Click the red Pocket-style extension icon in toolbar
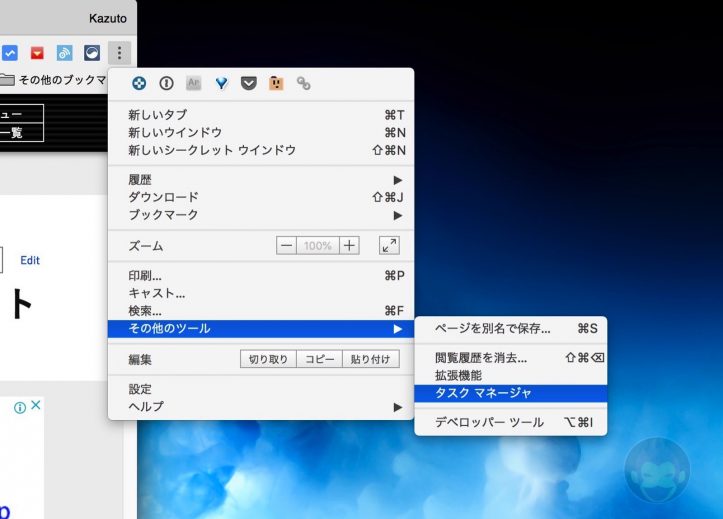723x519 pixels. point(37,53)
